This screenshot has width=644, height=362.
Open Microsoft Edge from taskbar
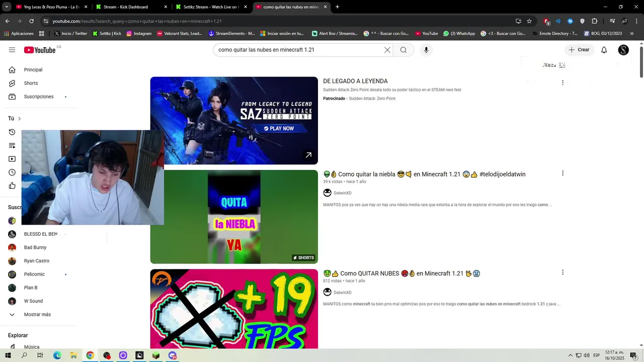pos(57,355)
